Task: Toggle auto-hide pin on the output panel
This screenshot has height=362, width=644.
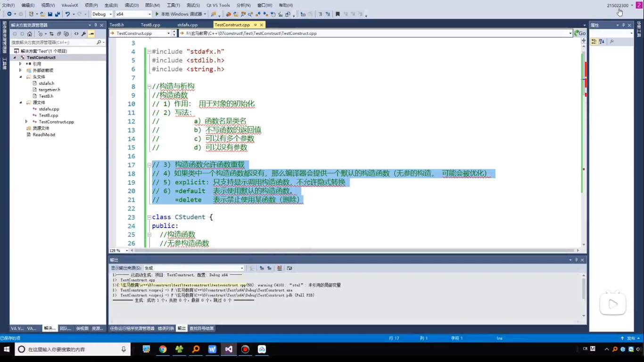Action: [x=576, y=260]
